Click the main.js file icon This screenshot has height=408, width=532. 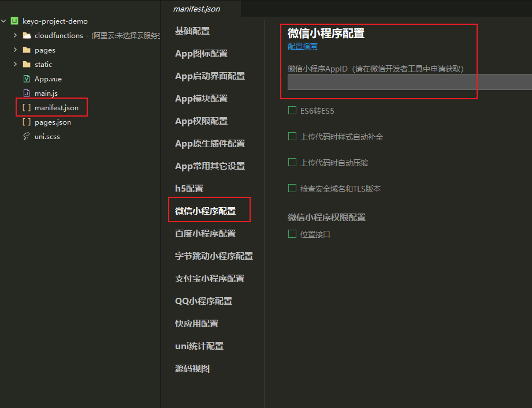coord(27,93)
